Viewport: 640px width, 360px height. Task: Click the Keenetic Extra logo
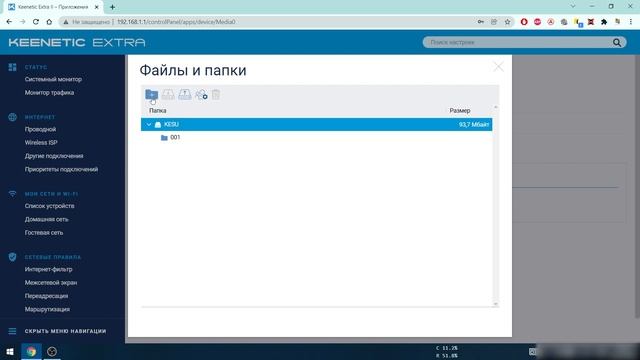tap(77, 42)
